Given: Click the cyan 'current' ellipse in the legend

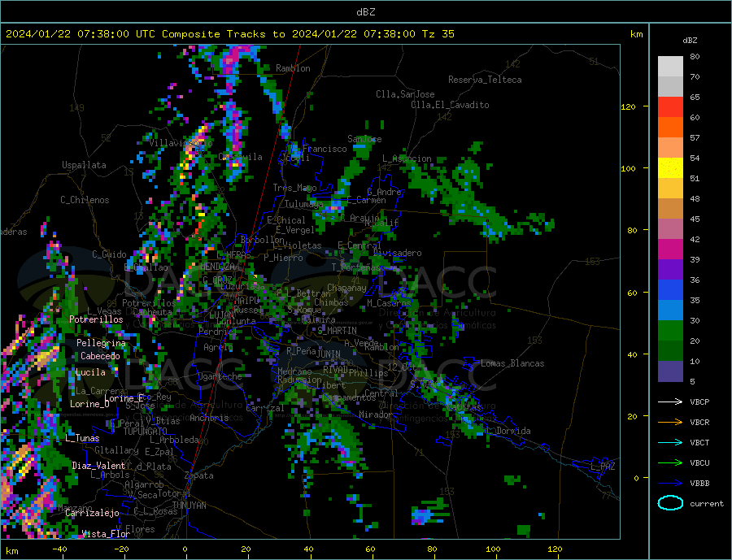Looking at the screenshot, I should (x=670, y=503).
